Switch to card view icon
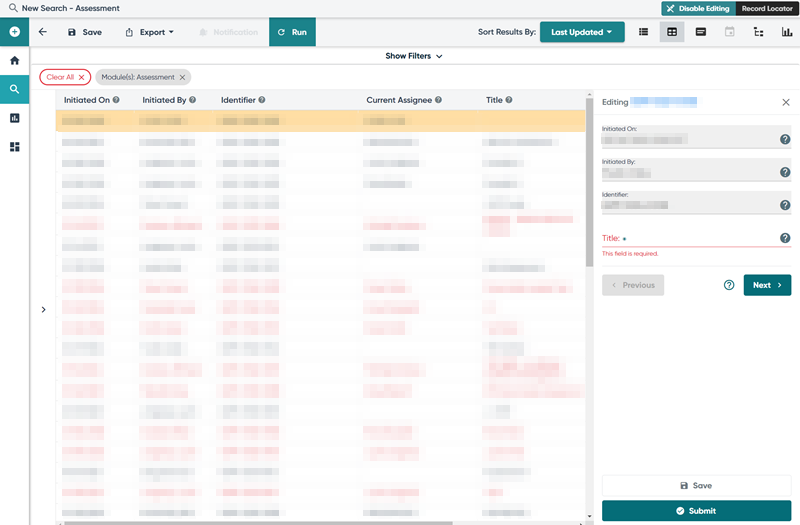Viewport: 800px width, 525px height. pyautogui.click(x=701, y=32)
